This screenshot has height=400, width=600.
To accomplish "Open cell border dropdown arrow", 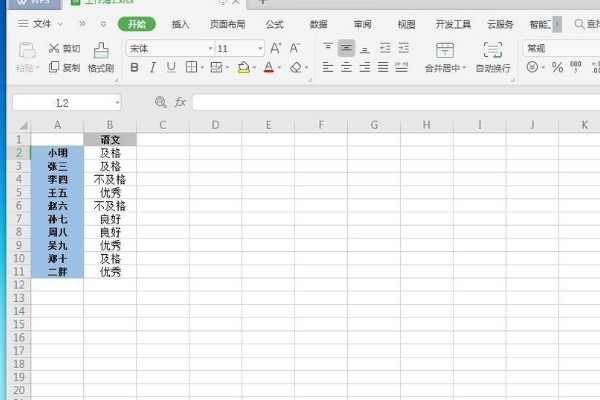I will click(202, 68).
